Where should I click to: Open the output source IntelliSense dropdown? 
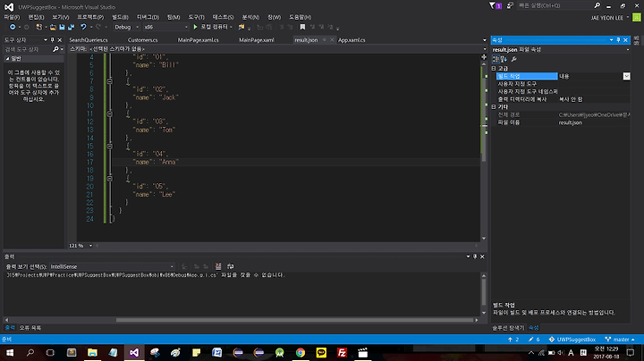click(112, 266)
